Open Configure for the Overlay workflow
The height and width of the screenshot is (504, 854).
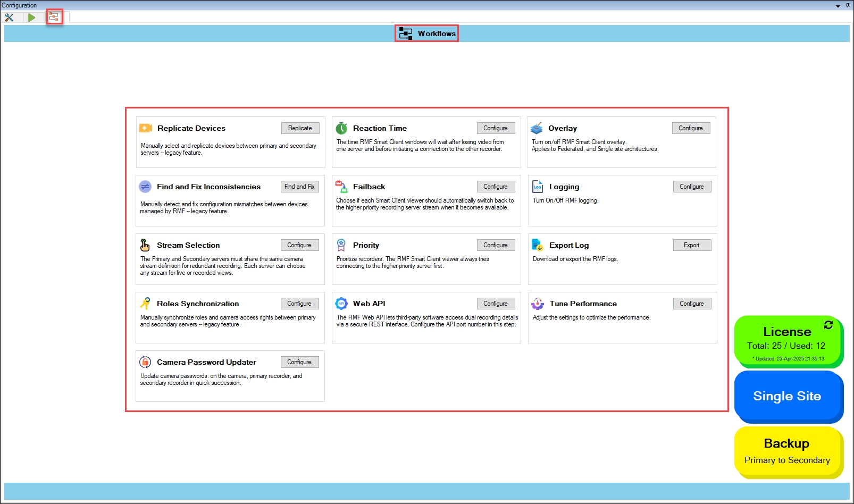[x=691, y=128]
